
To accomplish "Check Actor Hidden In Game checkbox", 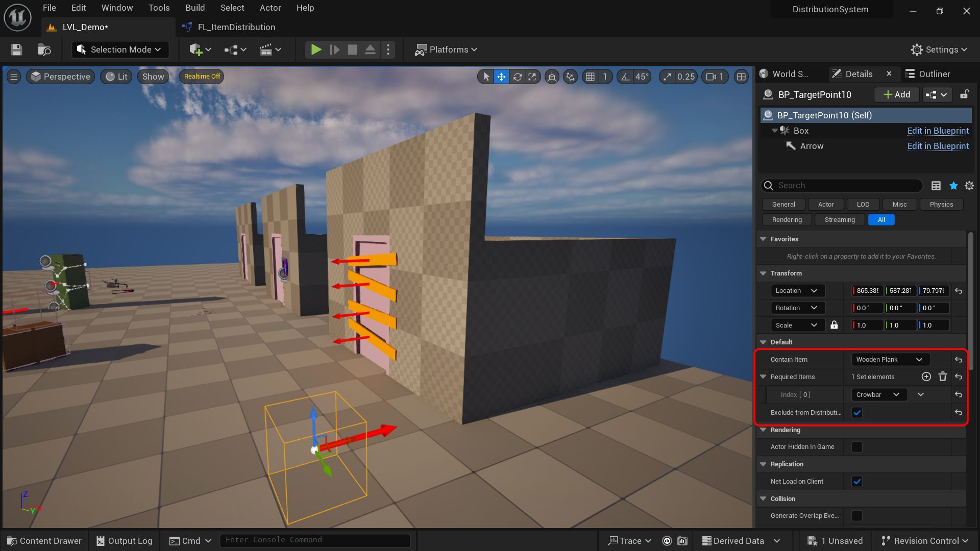I will 857,447.
